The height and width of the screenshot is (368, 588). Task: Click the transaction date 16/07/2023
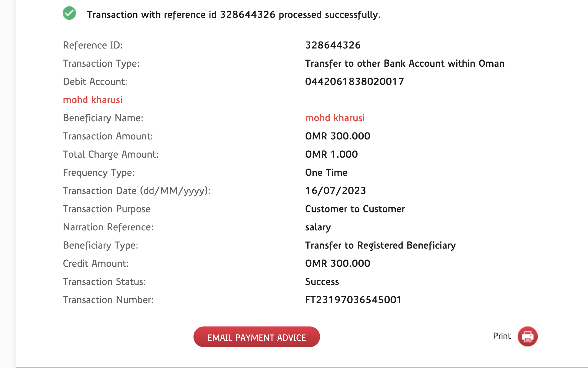[335, 191]
